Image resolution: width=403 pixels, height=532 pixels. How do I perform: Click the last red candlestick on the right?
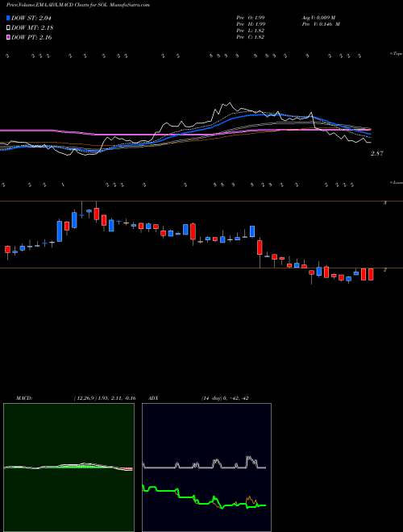[371, 274]
